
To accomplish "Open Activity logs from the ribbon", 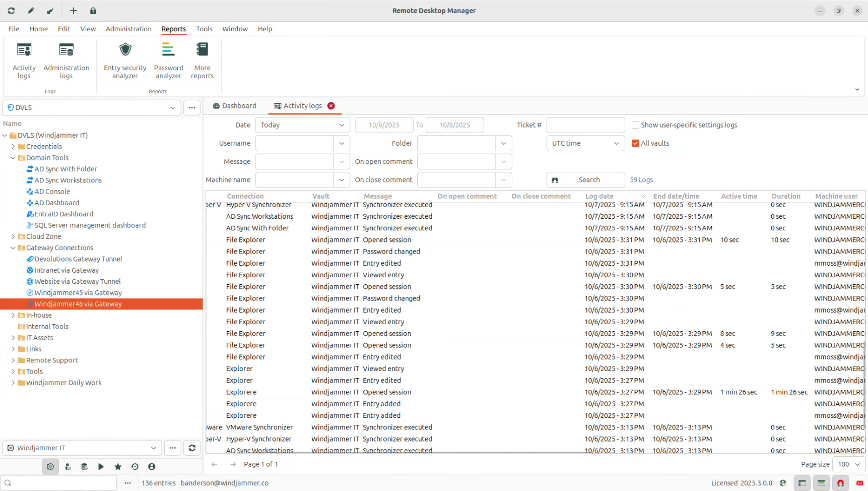I will 24,61.
